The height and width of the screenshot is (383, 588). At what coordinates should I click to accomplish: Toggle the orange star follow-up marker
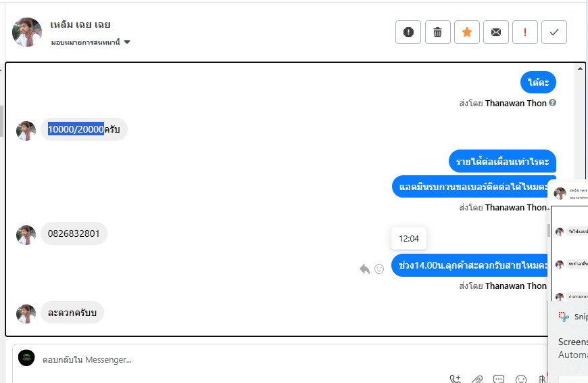[x=466, y=32]
